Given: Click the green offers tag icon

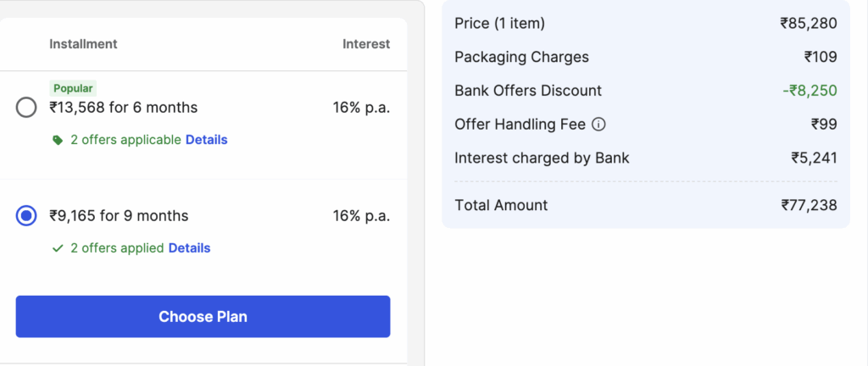Looking at the screenshot, I should (58, 141).
